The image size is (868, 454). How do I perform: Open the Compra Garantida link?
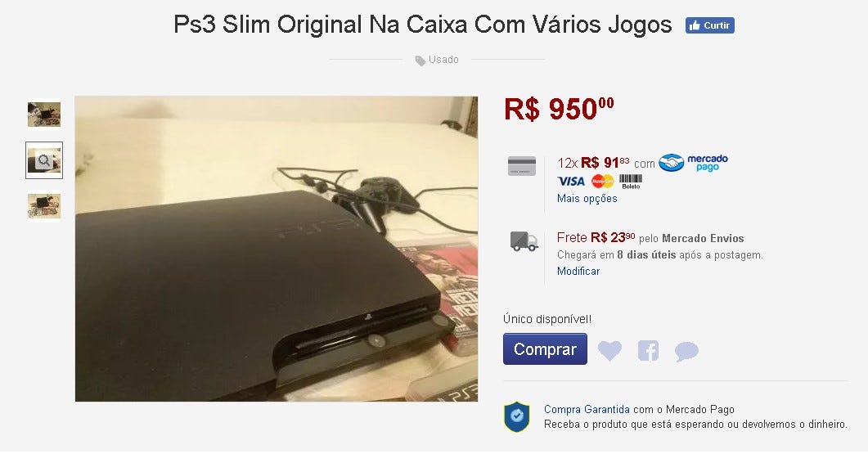tap(587, 409)
